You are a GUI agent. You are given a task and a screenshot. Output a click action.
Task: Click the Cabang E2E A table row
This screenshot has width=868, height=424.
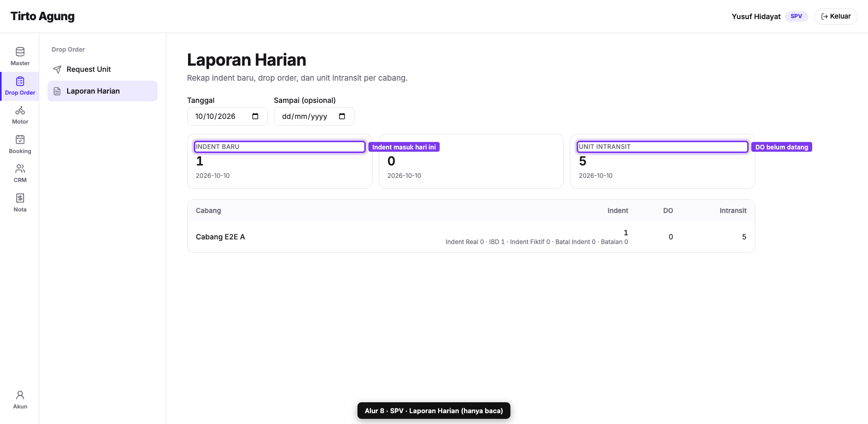click(x=471, y=237)
